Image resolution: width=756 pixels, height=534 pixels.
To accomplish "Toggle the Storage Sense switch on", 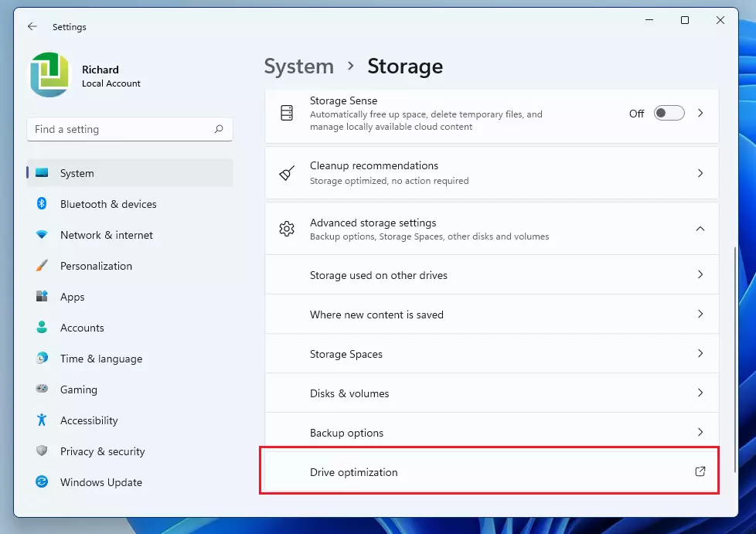I will pos(669,114).
